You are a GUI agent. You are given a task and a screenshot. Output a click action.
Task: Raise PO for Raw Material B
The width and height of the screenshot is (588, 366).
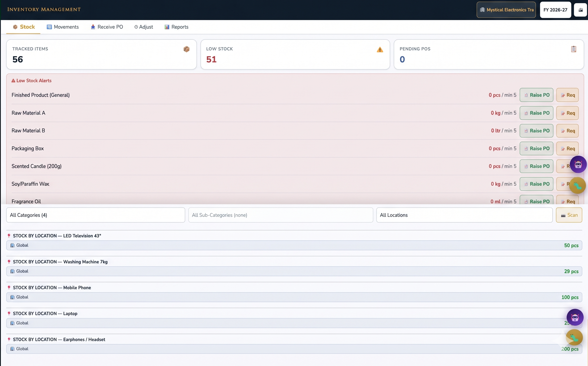[536, 131]
